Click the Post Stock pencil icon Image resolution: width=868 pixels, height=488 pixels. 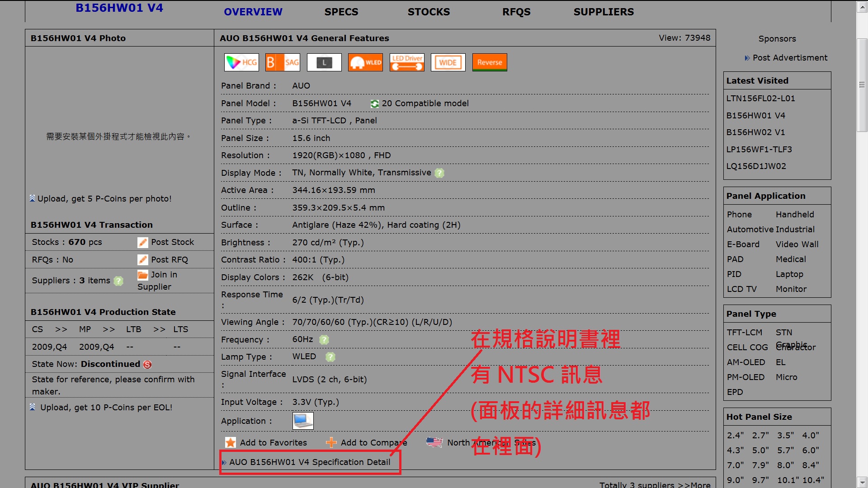tap(143, 243)
